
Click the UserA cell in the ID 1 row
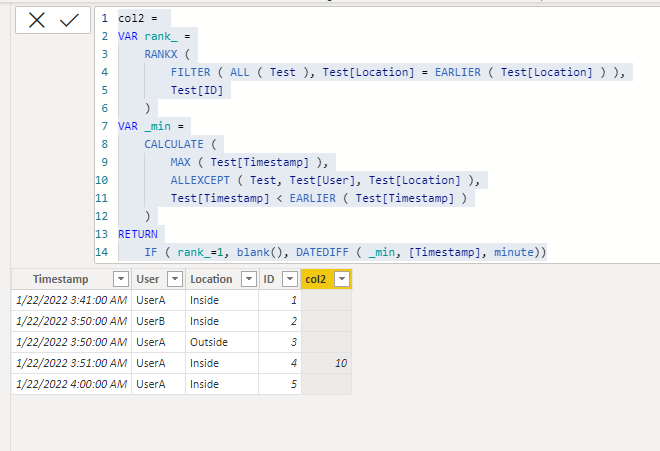[x=159, y=300]
